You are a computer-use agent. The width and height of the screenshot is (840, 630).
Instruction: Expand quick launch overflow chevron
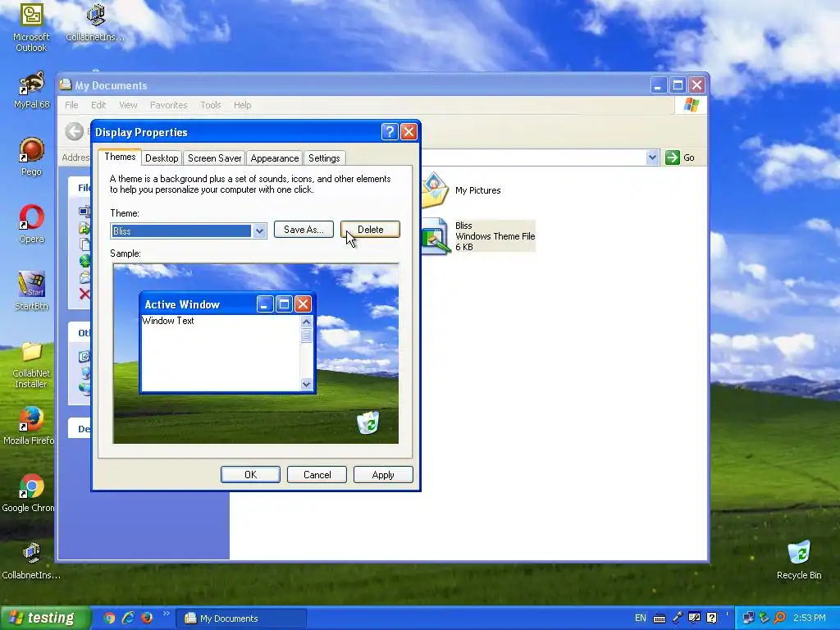point(166,614)
